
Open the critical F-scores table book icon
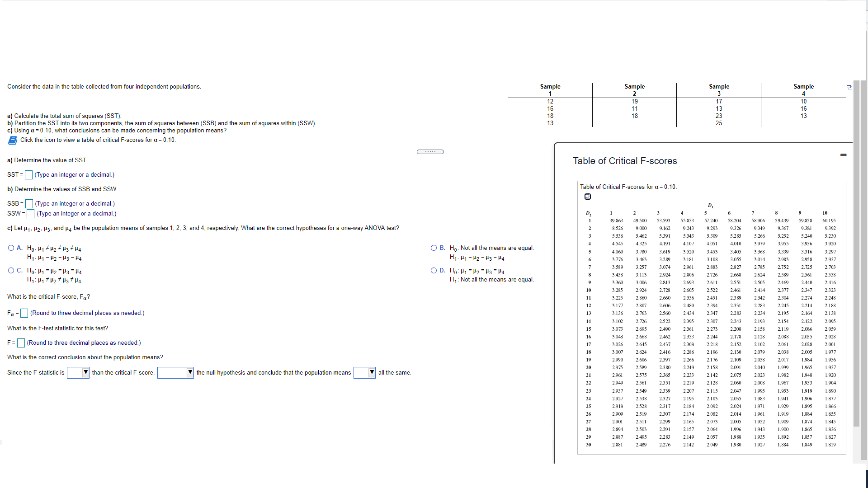tap(12, 140)
